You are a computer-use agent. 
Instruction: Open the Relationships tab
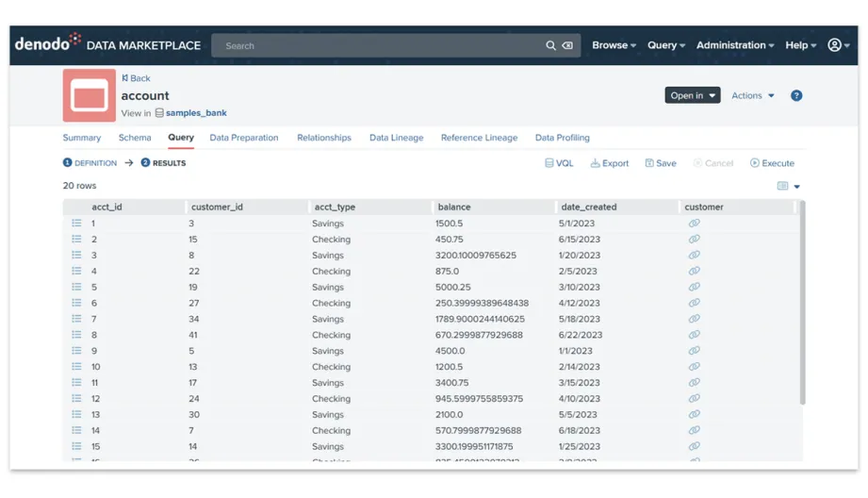[324, 138]
